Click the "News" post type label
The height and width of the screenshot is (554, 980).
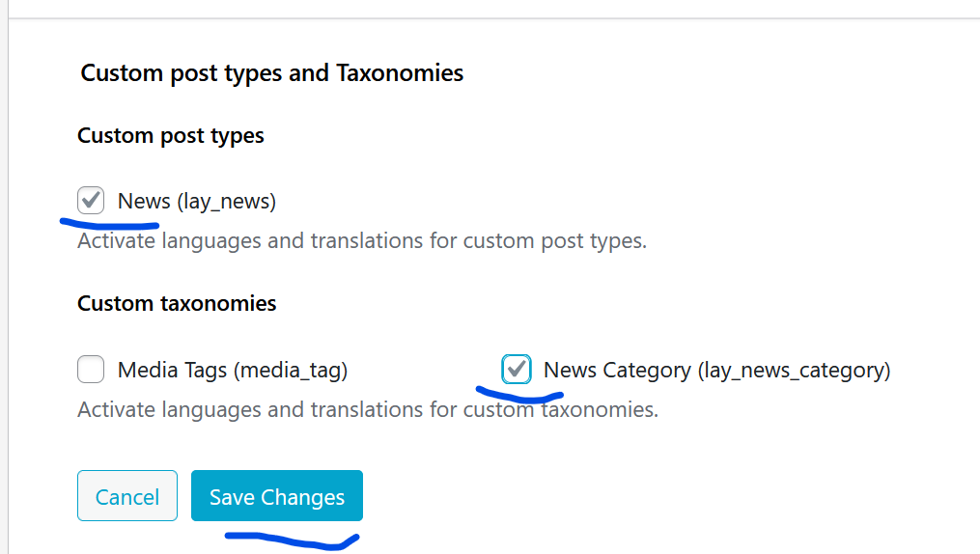[x=144, y=202]
